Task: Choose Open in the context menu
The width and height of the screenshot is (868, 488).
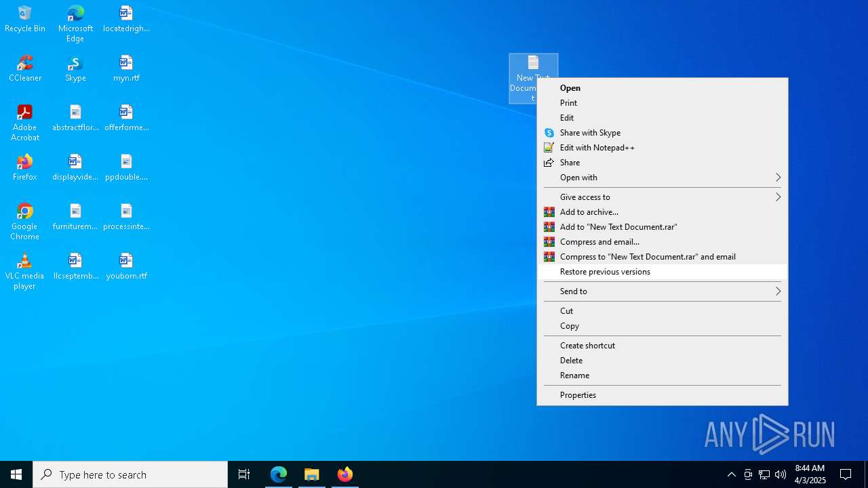Action: coord(663,88)
